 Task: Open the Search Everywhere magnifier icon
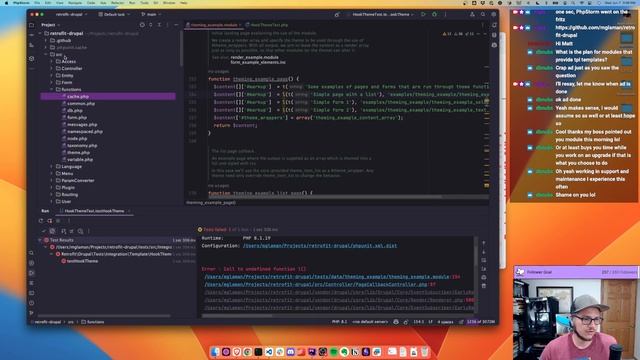(x=483, y=14)
